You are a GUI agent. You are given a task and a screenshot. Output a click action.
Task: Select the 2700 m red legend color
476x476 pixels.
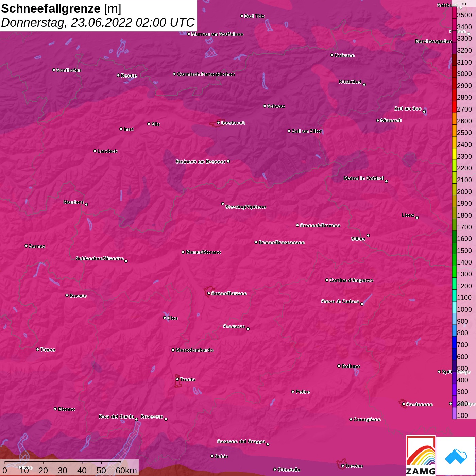click(x=454, y=107)
